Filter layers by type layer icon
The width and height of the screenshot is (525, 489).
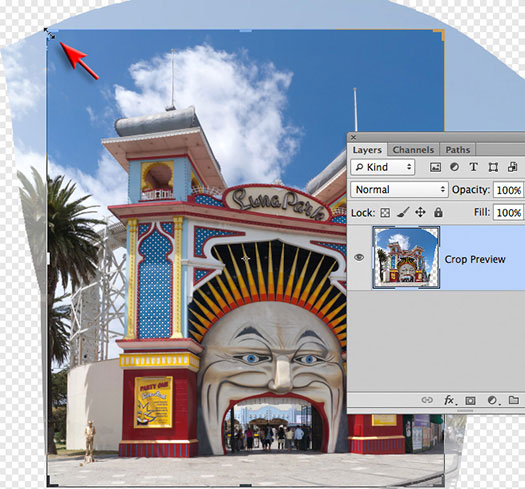coord(473,167)
